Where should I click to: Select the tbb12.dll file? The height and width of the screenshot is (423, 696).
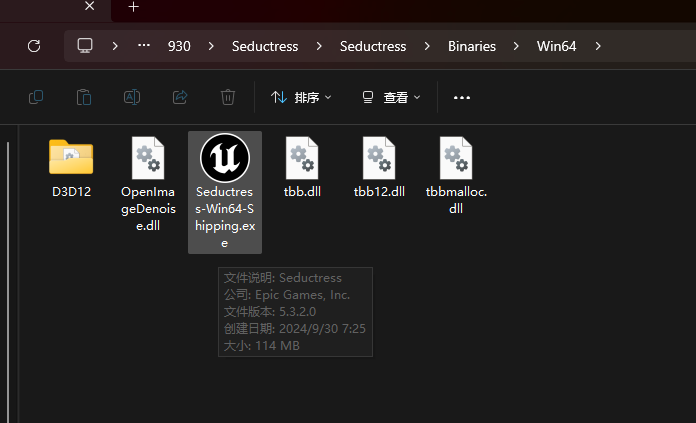tap(379, 167)
